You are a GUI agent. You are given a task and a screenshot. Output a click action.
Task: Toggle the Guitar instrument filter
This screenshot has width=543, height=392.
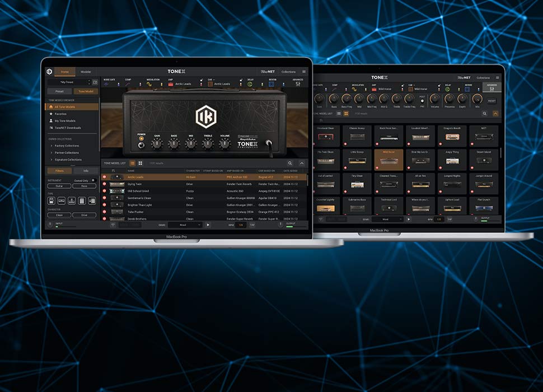pos(59,186)
